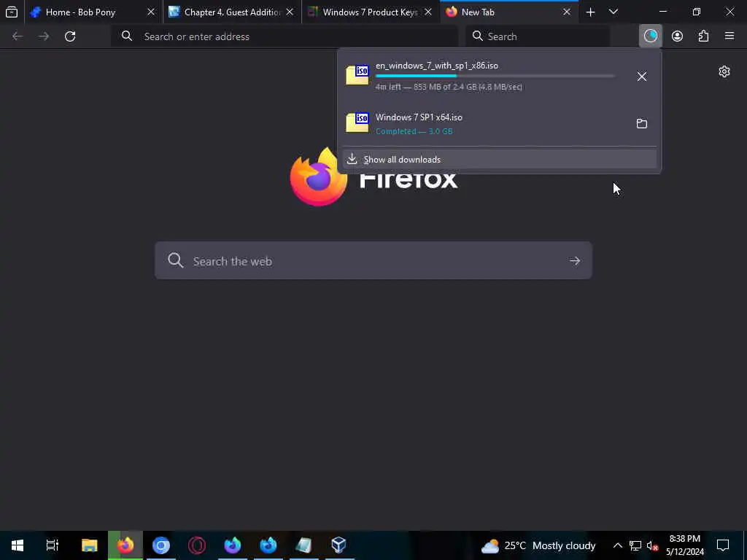The width and height of the screenshot is (747, 560).
Task: Click the muted volume tray icon
Action: click(x=652, y=545)
